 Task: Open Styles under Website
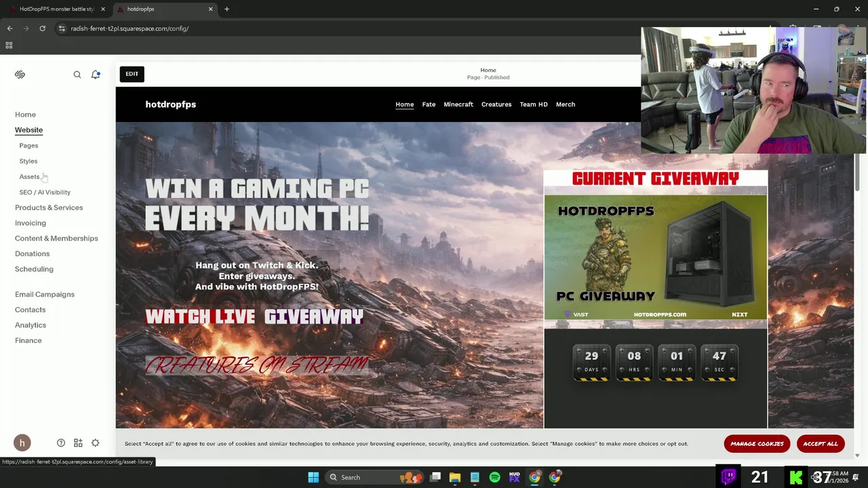[28, 161]
